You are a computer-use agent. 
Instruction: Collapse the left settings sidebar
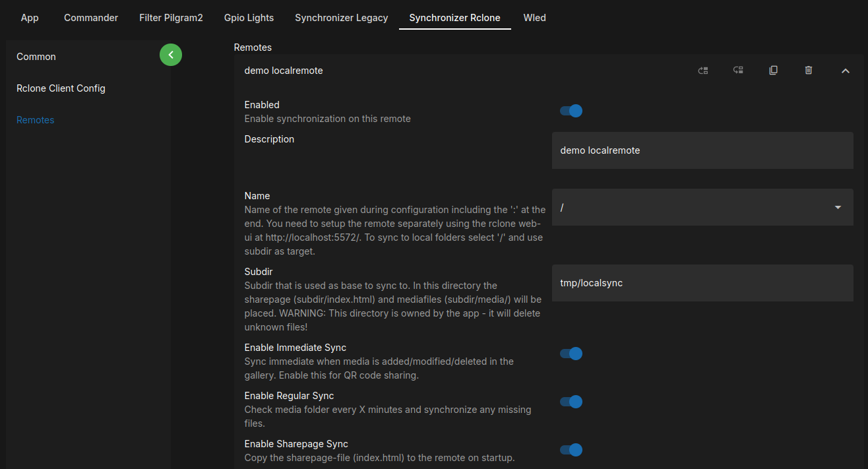(171, 55)
